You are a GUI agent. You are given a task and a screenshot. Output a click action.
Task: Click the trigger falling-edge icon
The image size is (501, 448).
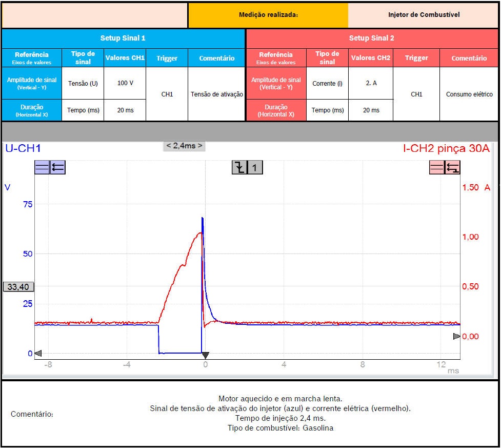pyautogui.click(x=239, y=167)
